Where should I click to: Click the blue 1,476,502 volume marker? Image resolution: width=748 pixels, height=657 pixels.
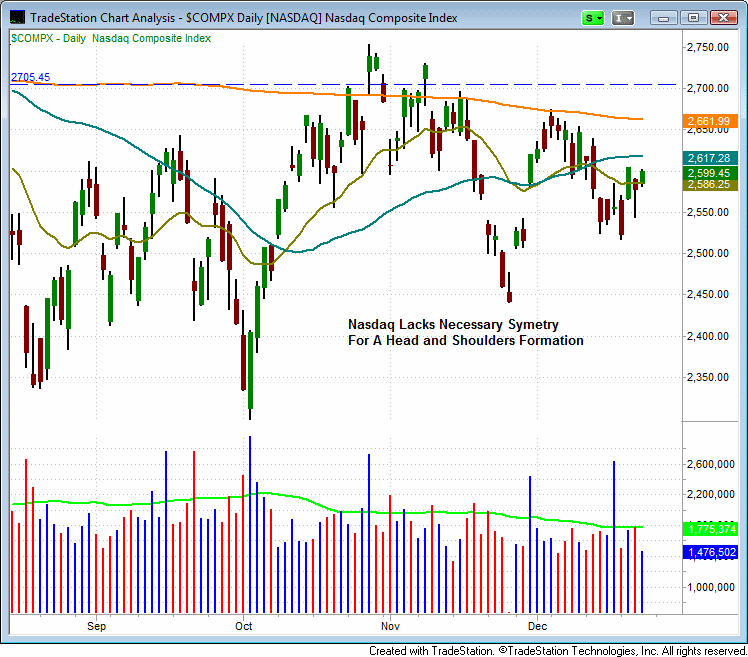[x=710, y=552]
